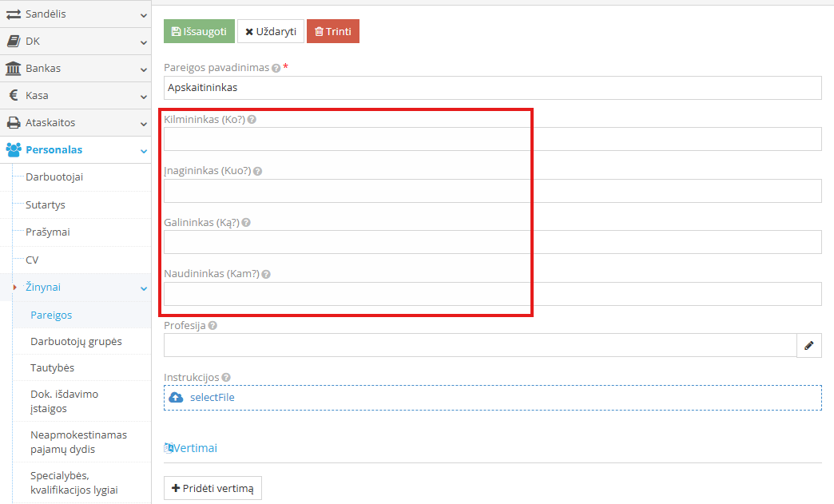Open the CV sidebar item
This screenshot has height=504, width=834.
pos(32,260)
